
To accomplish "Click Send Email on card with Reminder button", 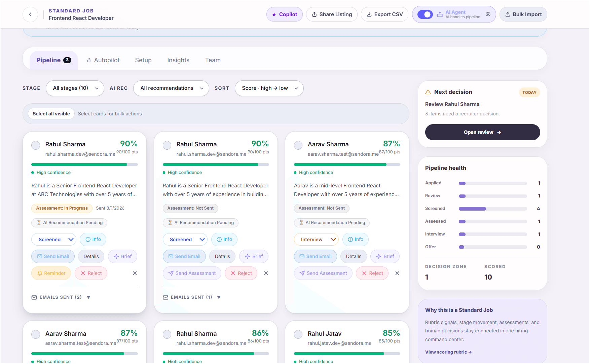I will pyautogui.click(x=53, y=256).
